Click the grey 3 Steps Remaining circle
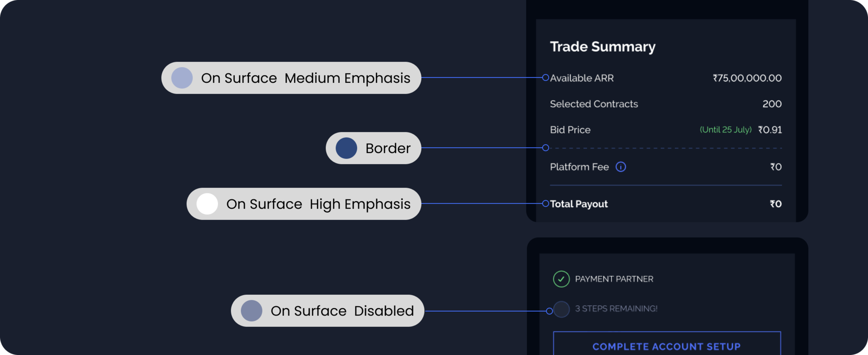The width and height of the screenshot is (868, 355). pyautogui.click(x=562, y=309)
